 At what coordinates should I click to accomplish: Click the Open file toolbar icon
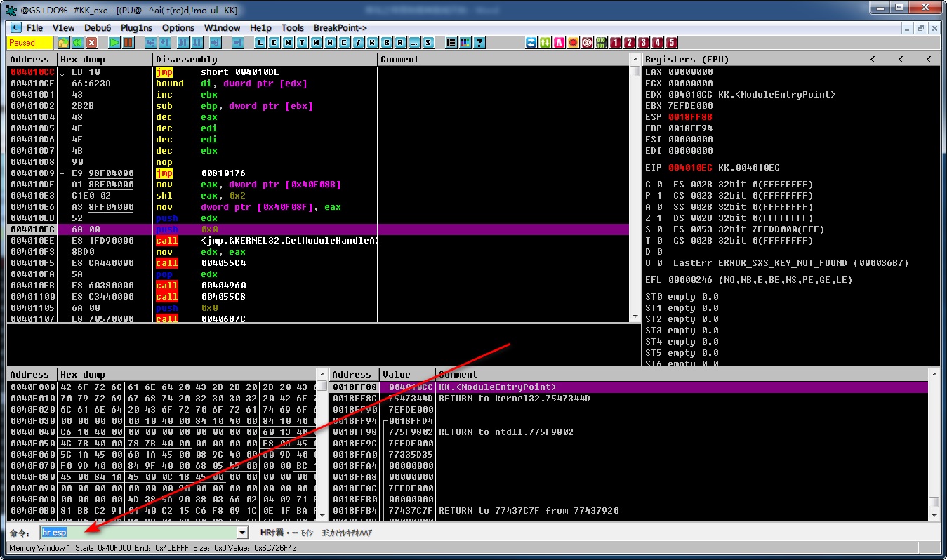pyautogui.click(x=63, y=43)
